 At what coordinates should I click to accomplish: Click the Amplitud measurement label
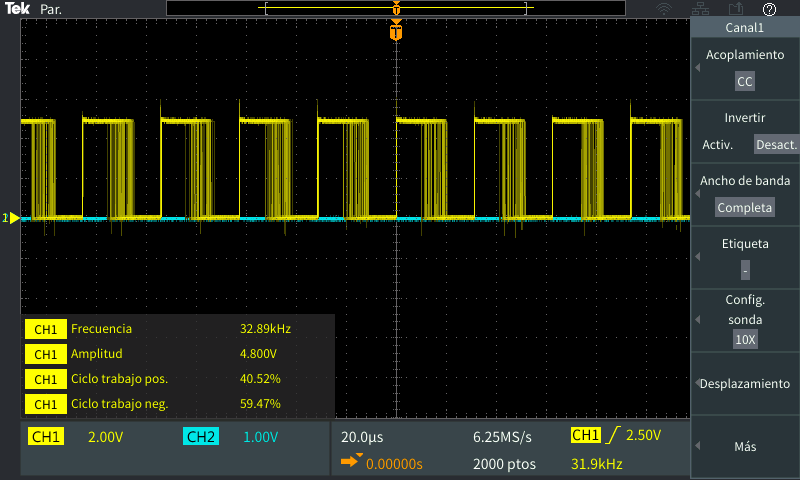96,354
